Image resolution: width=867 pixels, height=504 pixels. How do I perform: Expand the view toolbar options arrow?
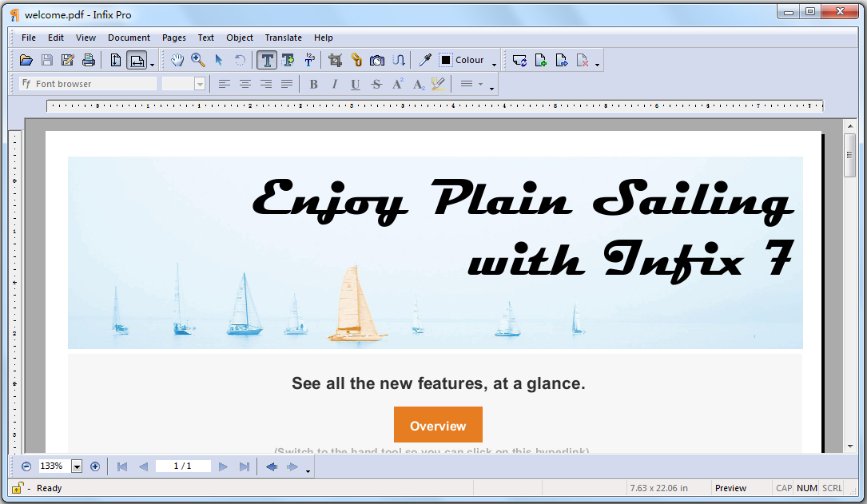[x=152, y=65]
